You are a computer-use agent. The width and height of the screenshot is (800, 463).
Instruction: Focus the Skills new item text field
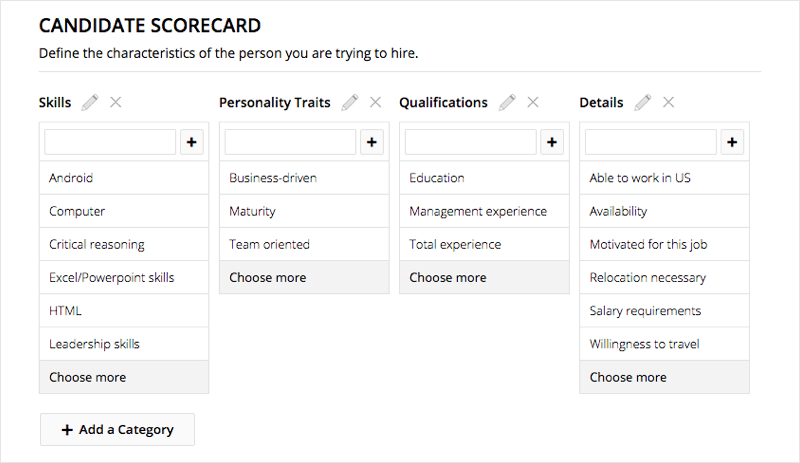coord(110,142)
